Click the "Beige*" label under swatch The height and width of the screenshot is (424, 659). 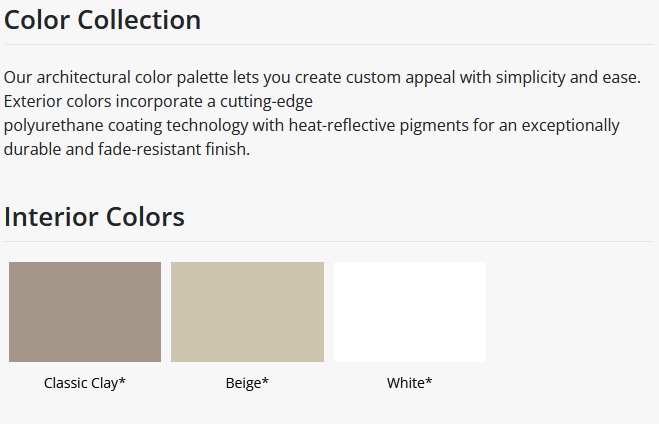tap(247, 383)
